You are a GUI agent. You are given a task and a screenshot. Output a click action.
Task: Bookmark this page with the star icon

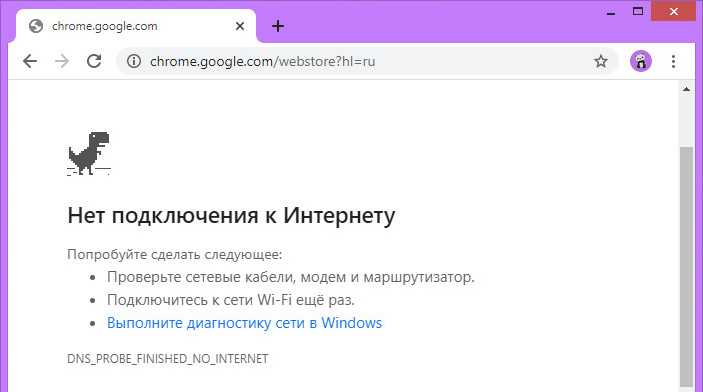[x=601, y=61]
